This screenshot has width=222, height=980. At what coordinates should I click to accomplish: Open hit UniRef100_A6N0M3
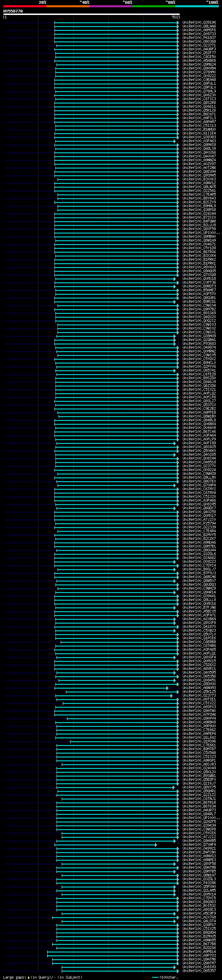point(199,688)
